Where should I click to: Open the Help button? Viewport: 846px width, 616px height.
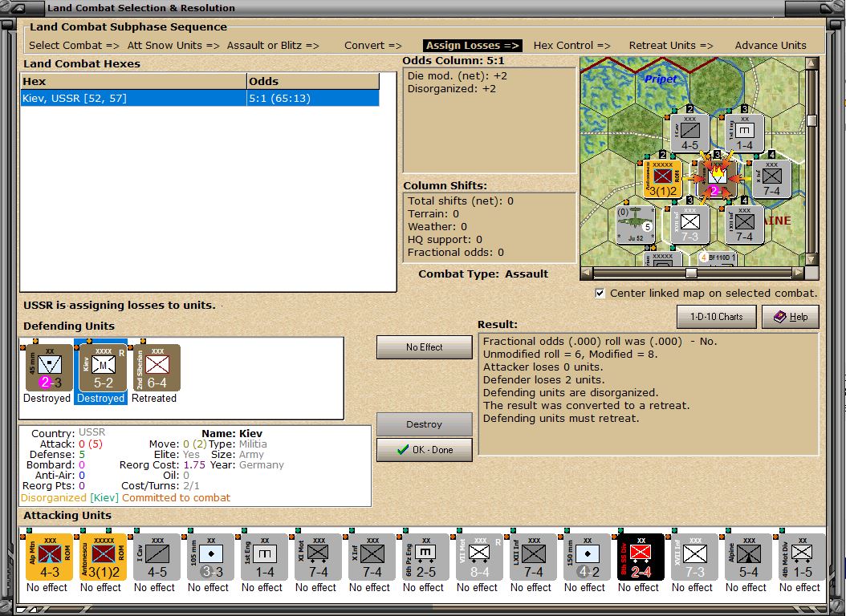coord(791,317)
